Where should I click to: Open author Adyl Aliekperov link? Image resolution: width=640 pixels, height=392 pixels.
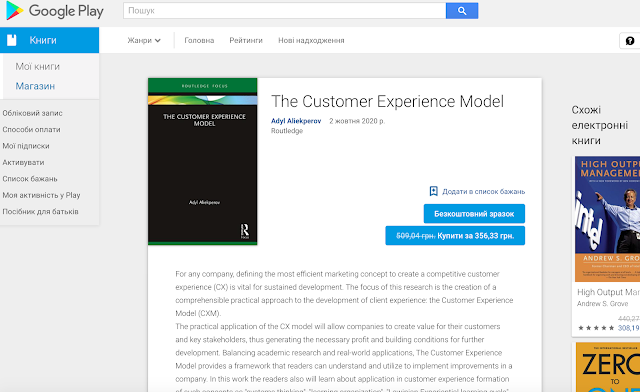click(x=296, y=121)
